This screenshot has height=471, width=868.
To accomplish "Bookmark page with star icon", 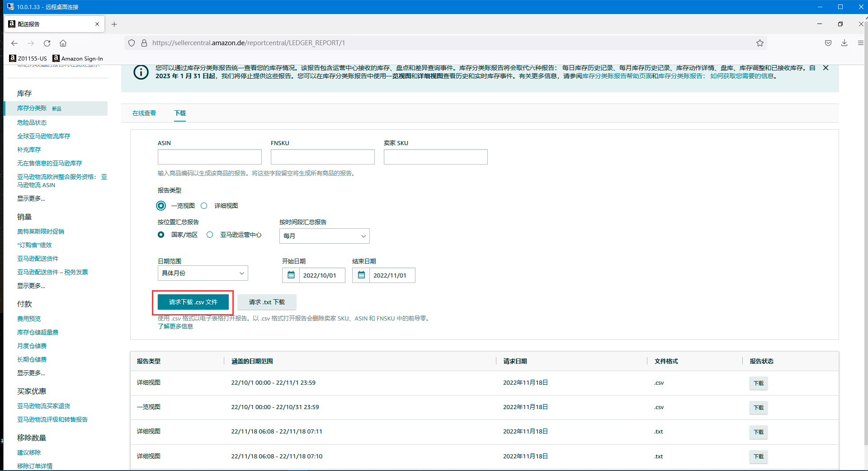I will coord(760,43).
